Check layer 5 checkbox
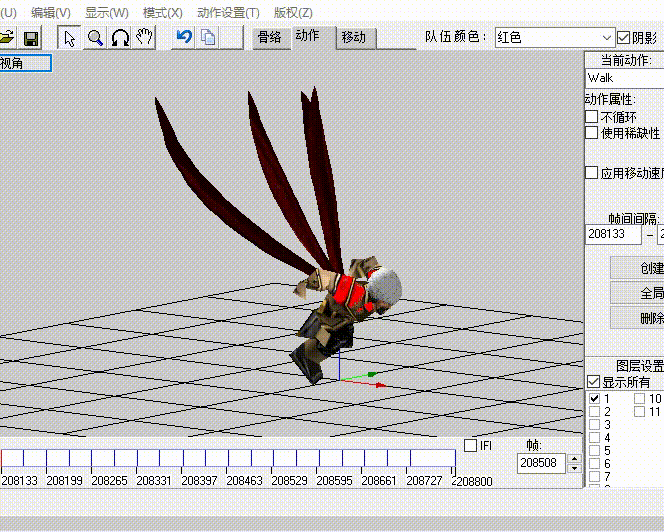Image resolution: width=664 pixels, height=532 pixels. pos(595,450)
